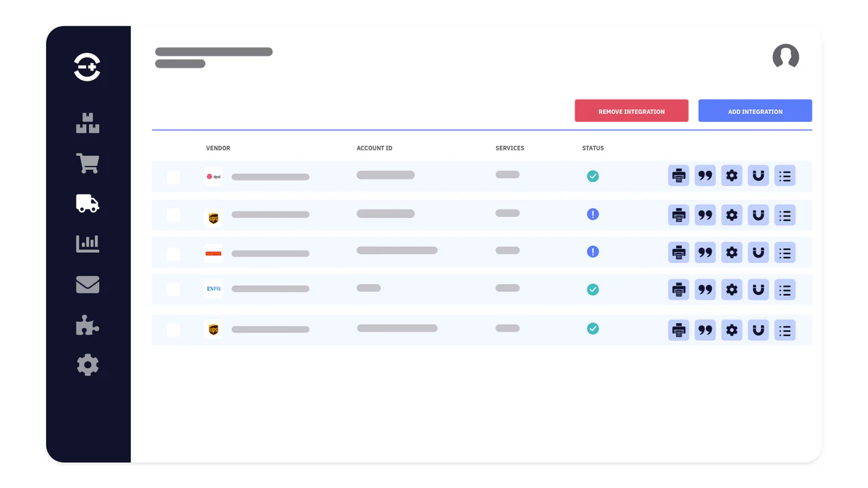This screenshot has width=868, height=488.
Task: Click the Remove Integration button
Action: tap(631, 110)
